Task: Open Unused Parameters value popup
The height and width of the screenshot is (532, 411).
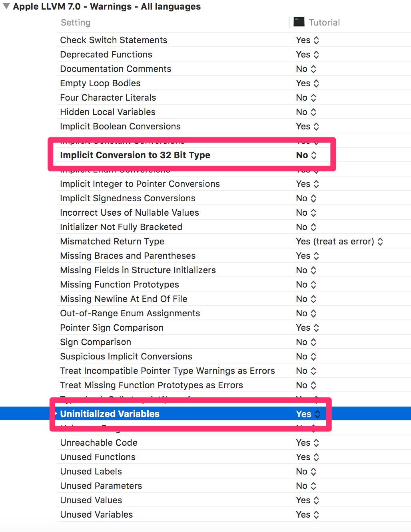Action: [306, 486]
